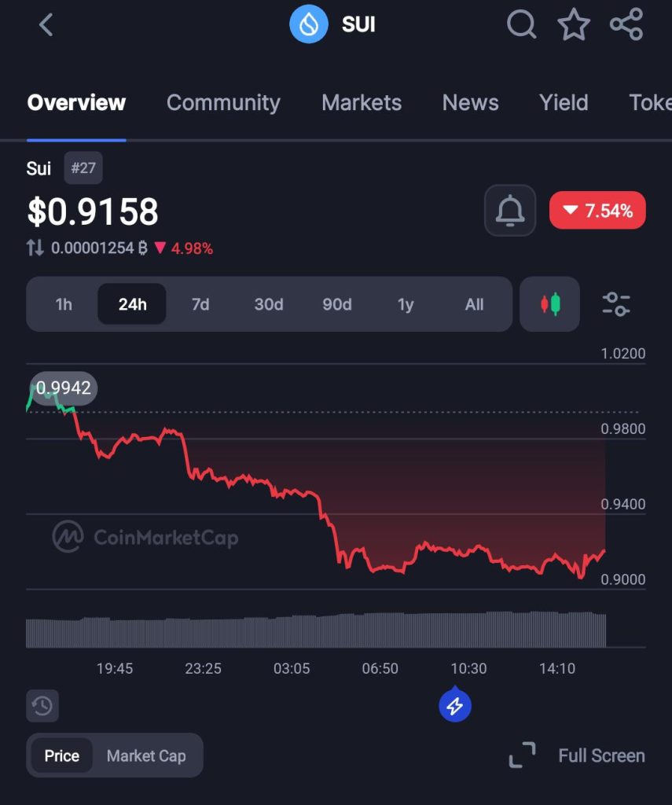This screenshot has height=805, width=672.
Task: Select the 30d timeframe
Action: [269, 304]
